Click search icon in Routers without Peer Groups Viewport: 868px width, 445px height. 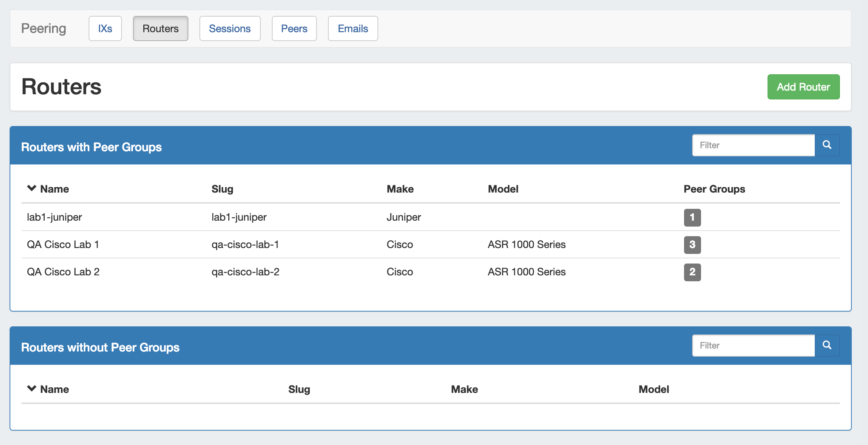click(x=827, y=345)
